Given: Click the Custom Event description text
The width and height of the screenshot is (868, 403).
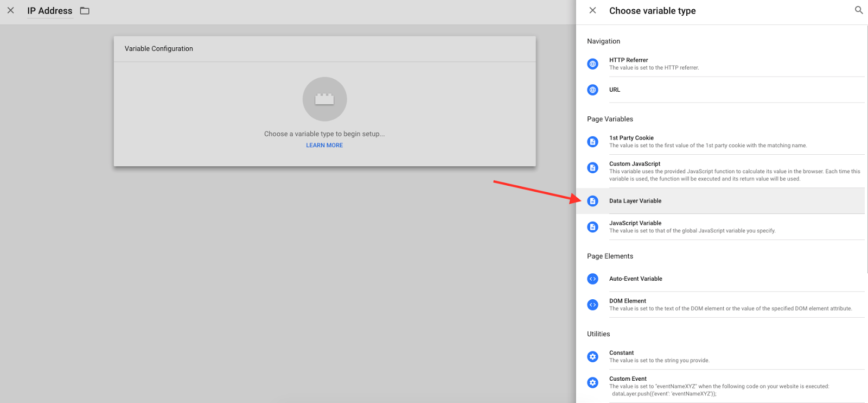Looking at the screenshot, I should click(719, 390).
